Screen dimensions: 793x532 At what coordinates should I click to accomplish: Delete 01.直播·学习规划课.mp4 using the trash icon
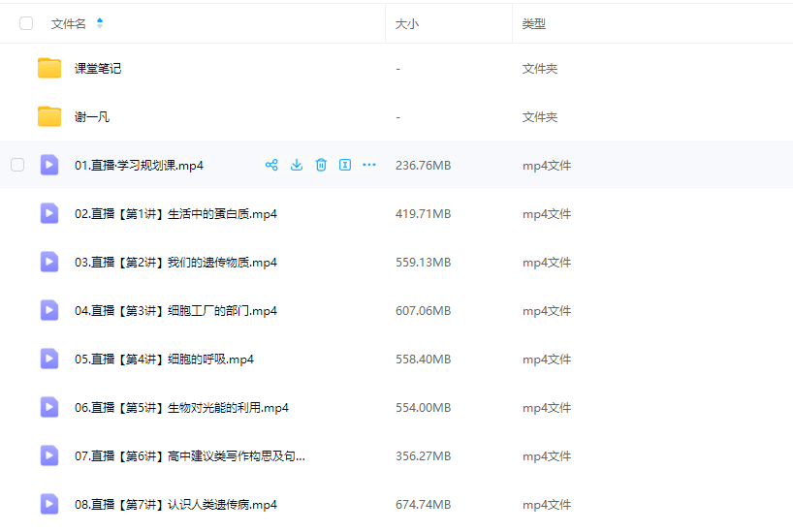point(321,165)
